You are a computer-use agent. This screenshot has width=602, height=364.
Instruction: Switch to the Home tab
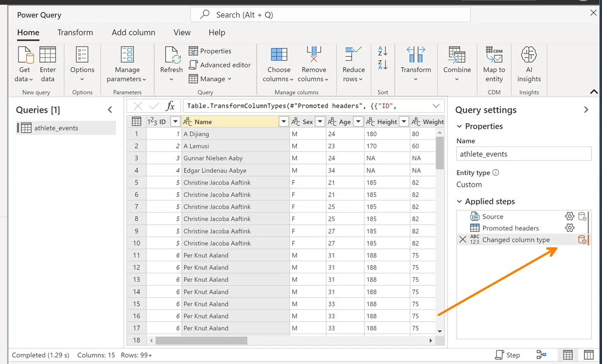click(28, 33)
